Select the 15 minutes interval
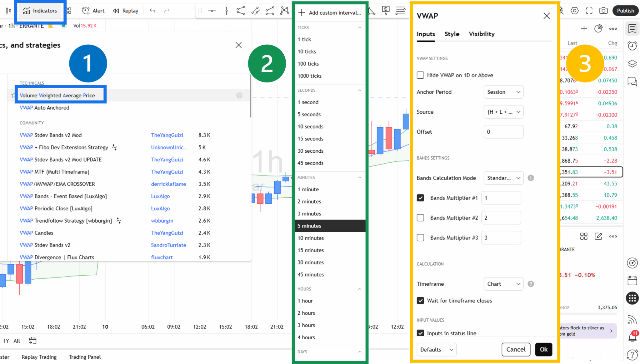640x364 pixels. 311,250
